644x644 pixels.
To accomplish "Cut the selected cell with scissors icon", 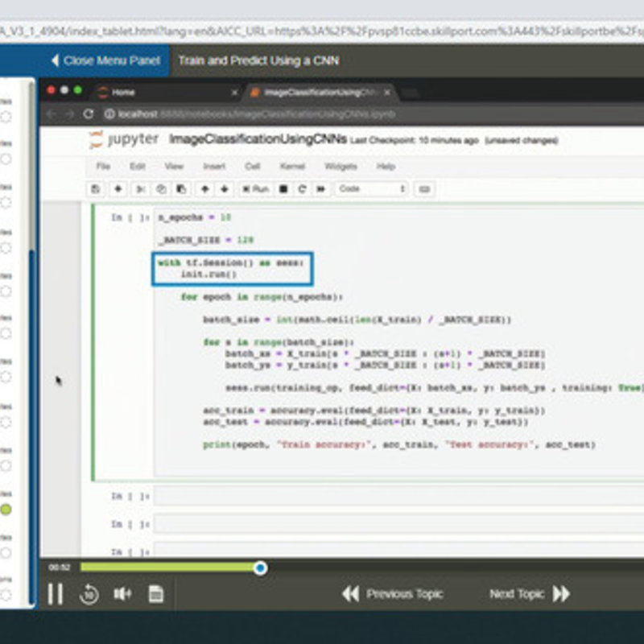I will click(140, 189).
